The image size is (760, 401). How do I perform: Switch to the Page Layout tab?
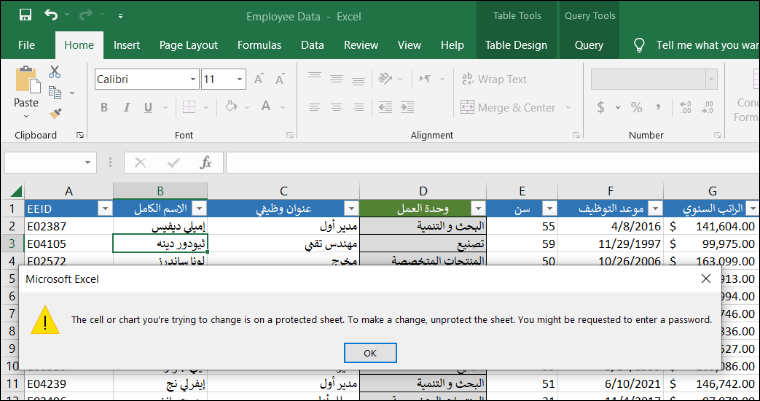pos(189,45)
